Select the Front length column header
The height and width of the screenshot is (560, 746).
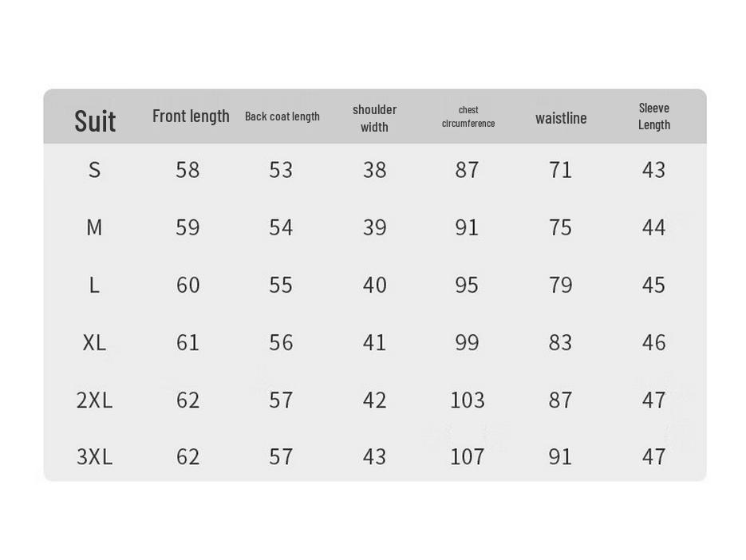pos(191,116)
